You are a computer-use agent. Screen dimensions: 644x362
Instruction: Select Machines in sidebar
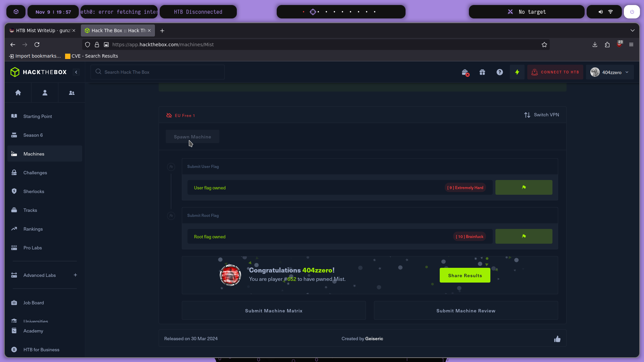[45, 154]
